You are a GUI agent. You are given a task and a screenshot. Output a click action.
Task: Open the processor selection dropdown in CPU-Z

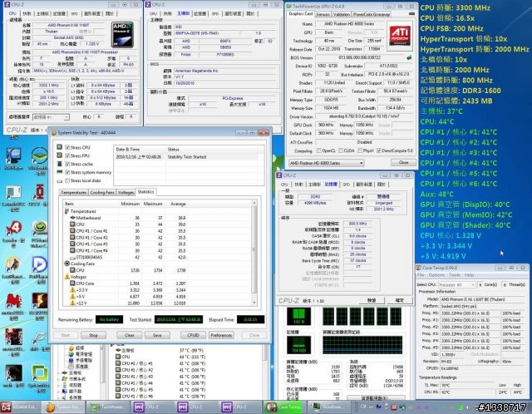[x=51, y=116]
